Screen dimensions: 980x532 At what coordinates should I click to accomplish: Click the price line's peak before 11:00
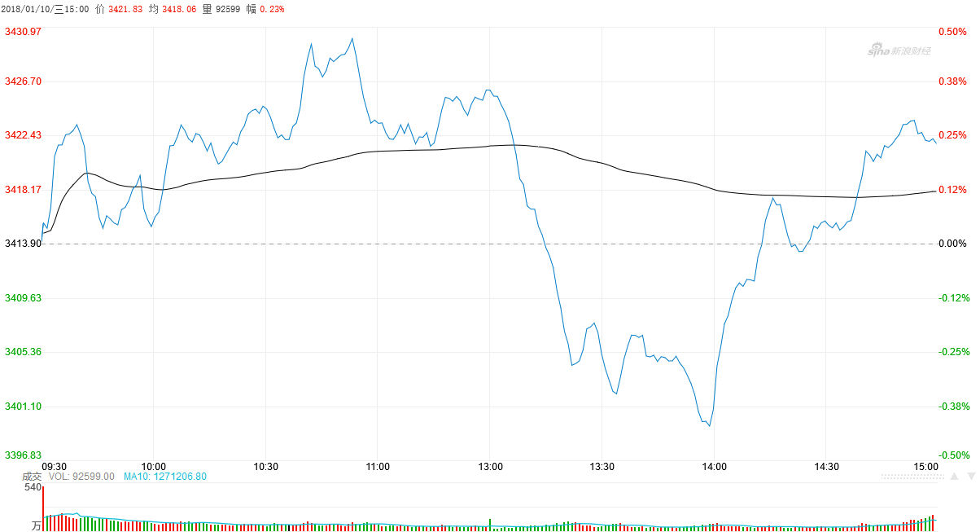tap(352, 38)
